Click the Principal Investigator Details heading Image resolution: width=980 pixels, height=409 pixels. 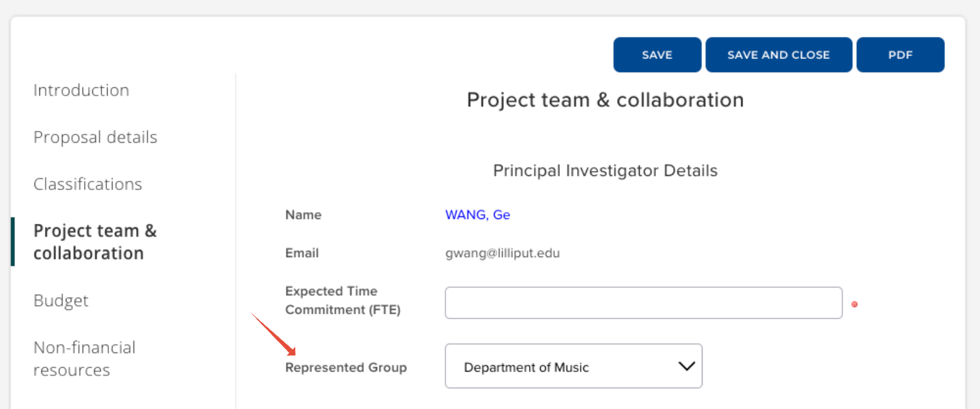coord(605,170)
